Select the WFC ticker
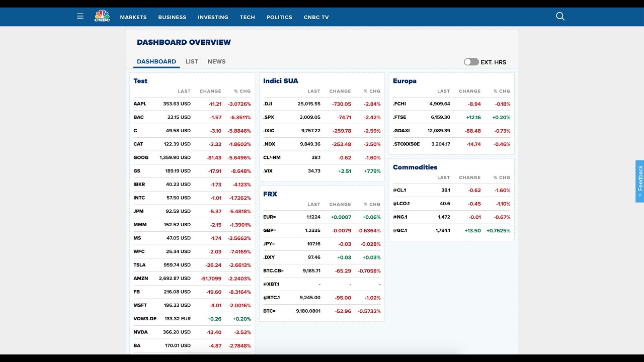The image size is (644, 362). point(139,251)
